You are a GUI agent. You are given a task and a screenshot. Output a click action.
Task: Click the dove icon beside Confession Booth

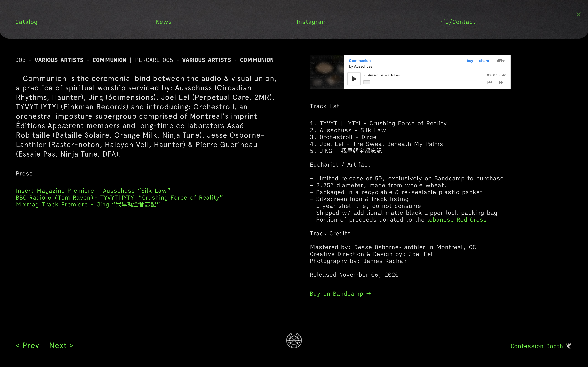click(569, 346)
